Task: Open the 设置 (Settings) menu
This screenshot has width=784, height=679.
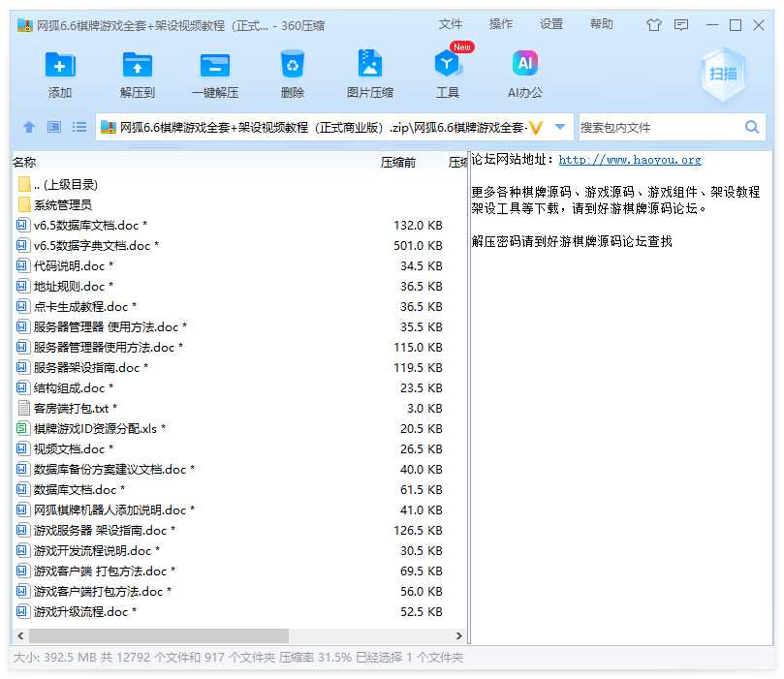Action: pos(551,24)
